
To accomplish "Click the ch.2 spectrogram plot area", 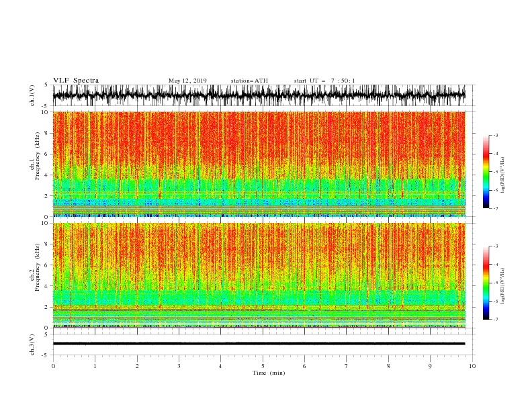I will [259, 275].
